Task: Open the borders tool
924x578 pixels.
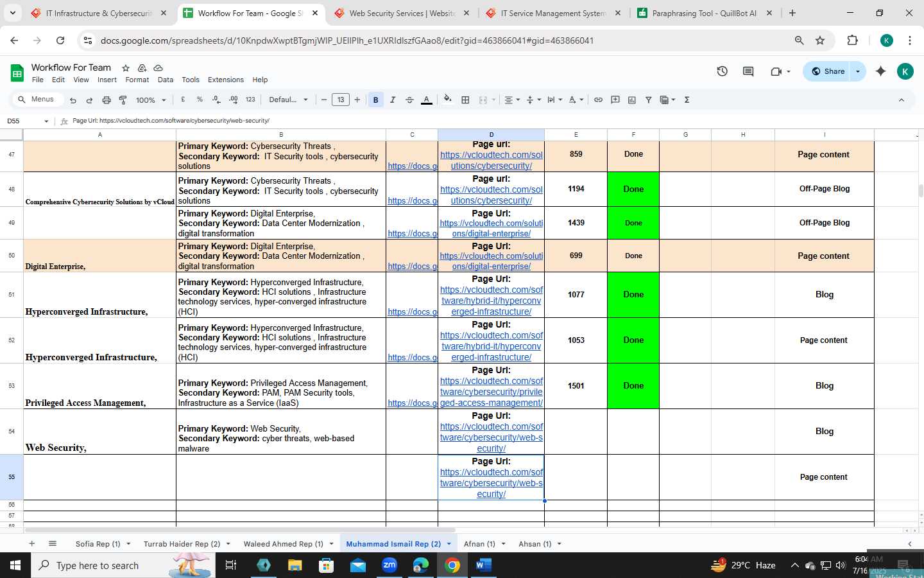Action: coord(466,100)
